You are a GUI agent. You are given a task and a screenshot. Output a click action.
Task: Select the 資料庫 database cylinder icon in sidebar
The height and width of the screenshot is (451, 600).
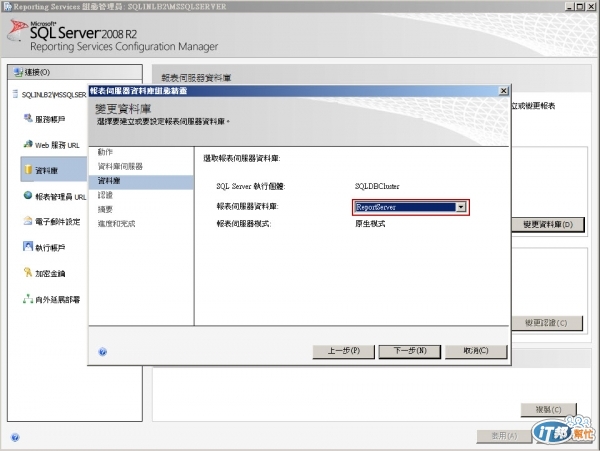(28, 169)
